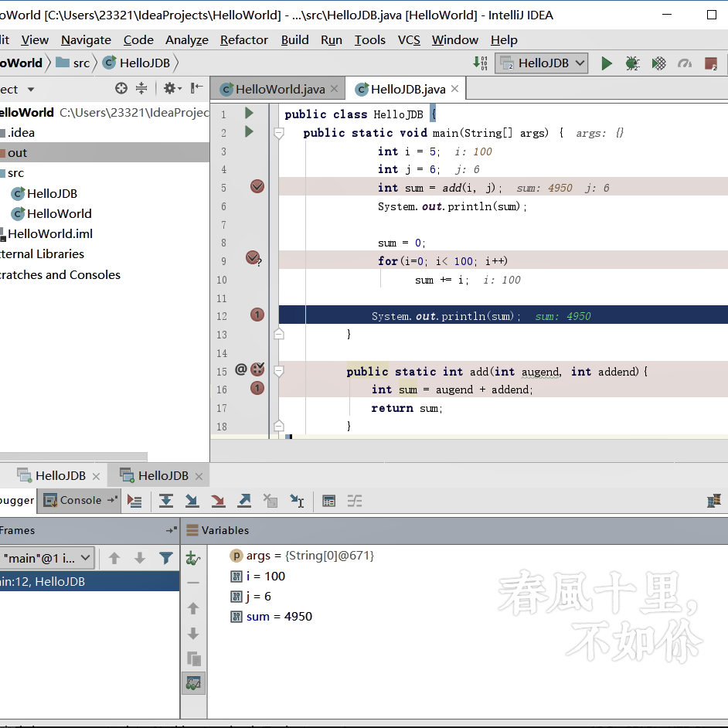The height and width of the screenshot is (728, 728).
Task: Toggle show watches glasses icon
Action: [x=193, y=683]
